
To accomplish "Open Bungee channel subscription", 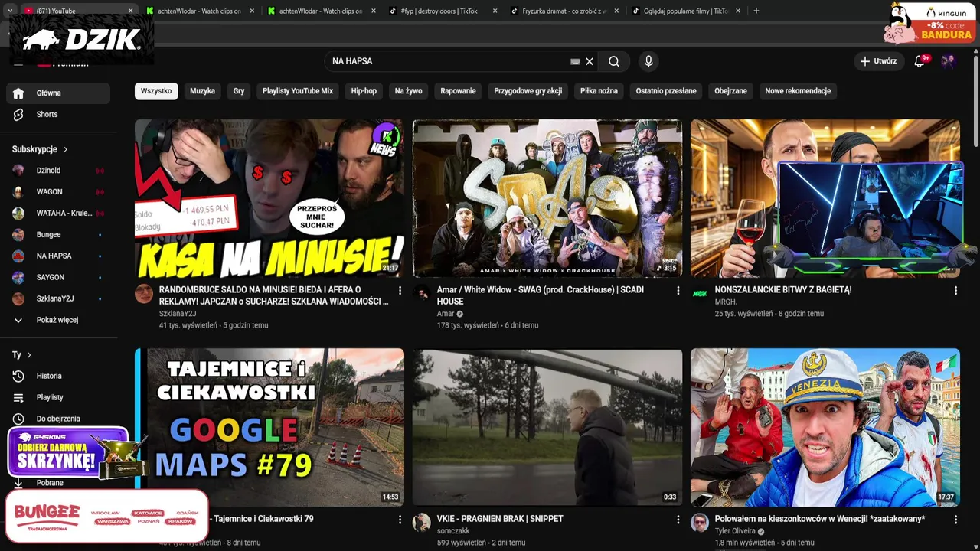I will tap(58, 235).
